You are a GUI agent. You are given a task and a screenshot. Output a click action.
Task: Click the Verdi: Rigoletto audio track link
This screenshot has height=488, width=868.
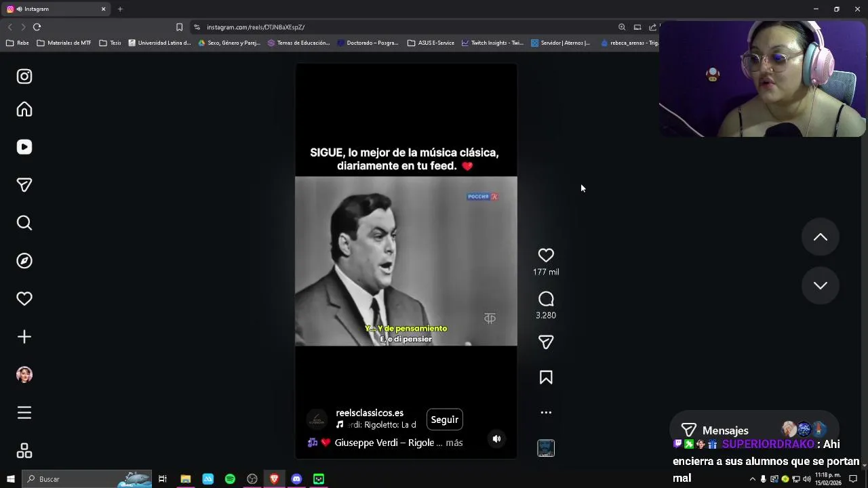(x=376, y=425)
